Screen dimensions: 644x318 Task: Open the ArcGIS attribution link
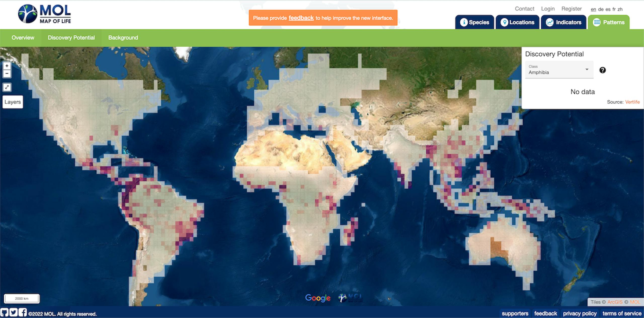pos(615,302)
